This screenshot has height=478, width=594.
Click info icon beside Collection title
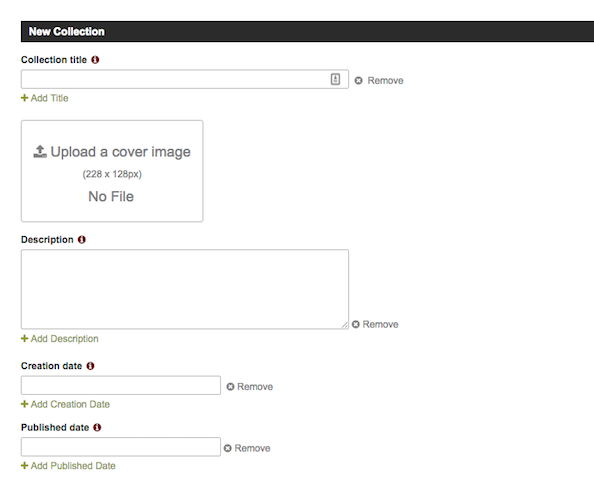[x=95, y=60]
